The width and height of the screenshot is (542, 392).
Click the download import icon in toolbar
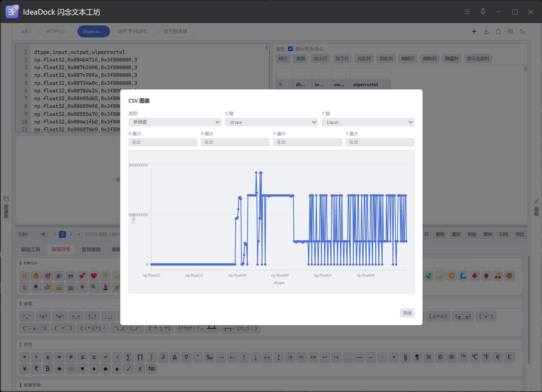pyautogui.click(x=486, y=32)
